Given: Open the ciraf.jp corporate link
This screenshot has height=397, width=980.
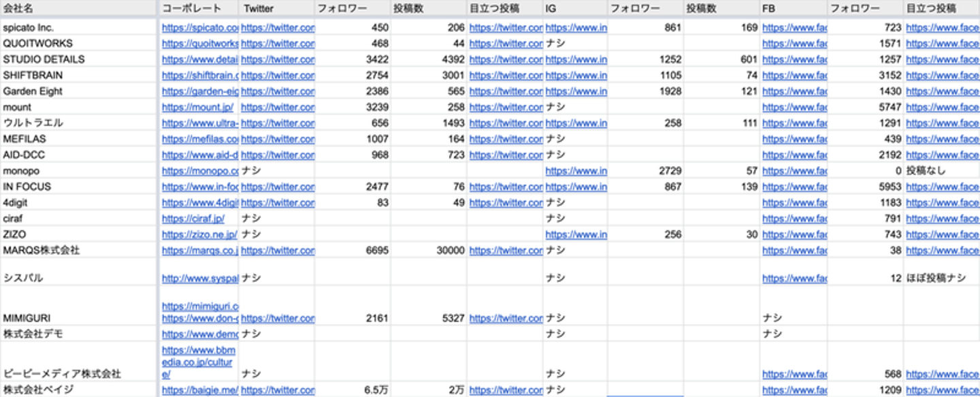Looking at the screenshot, I should [x=193, y=219].
